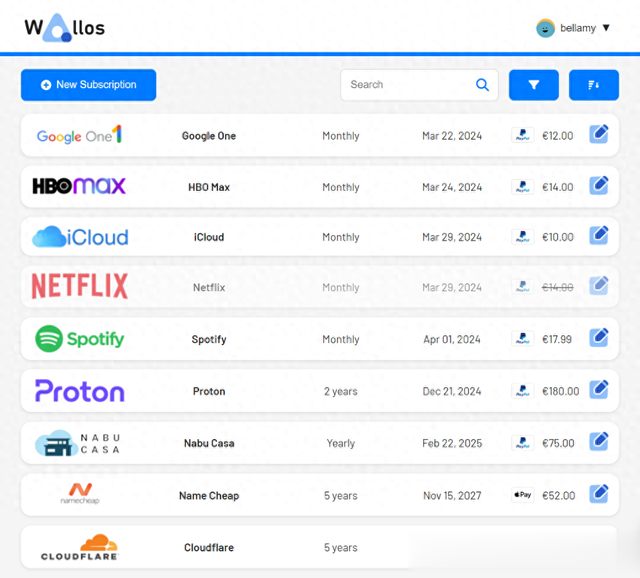
Task: Edit the Name Cheap subscription
Action: click(599, 494)
